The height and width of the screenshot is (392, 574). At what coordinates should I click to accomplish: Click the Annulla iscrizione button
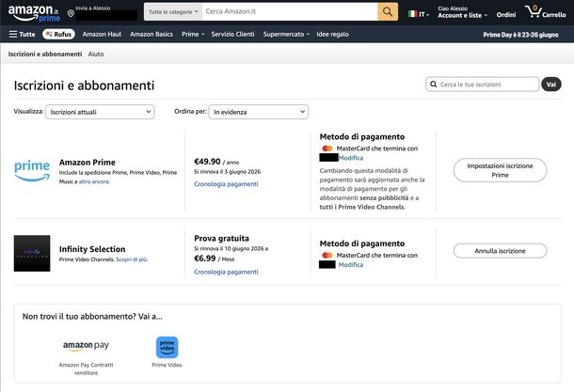500,251
